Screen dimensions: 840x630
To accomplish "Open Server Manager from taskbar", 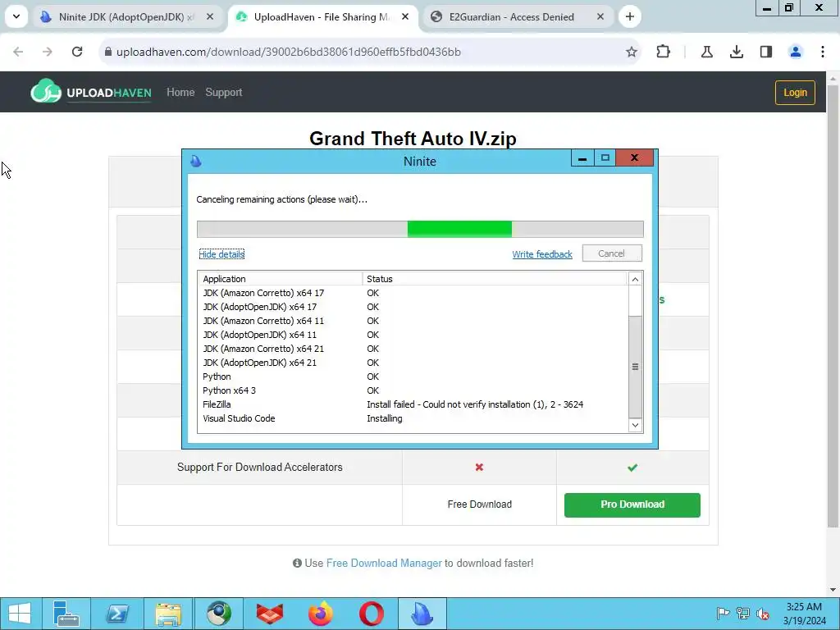I will 66,614.
